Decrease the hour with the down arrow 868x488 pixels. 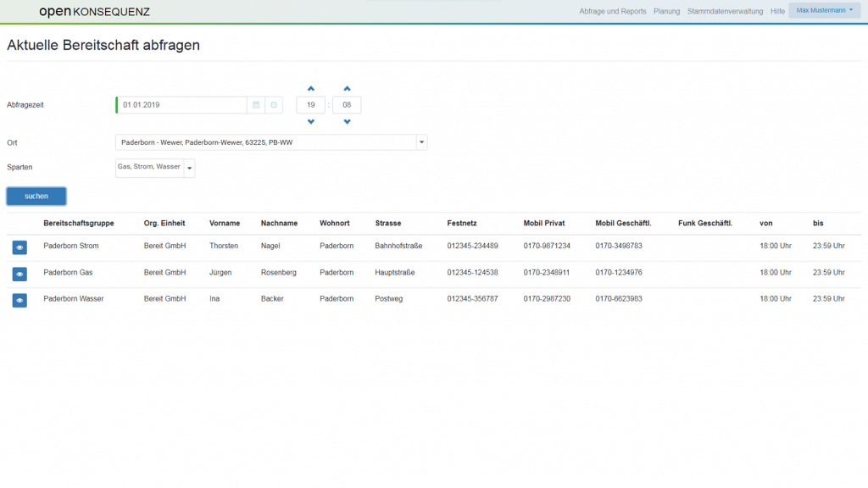[310, 122]
